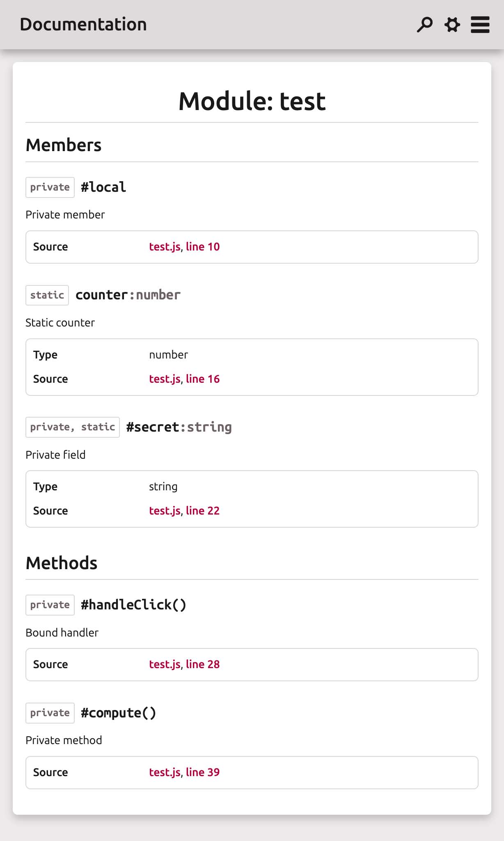
Task: Open the hamburger navigation menu
Action: 480,25
